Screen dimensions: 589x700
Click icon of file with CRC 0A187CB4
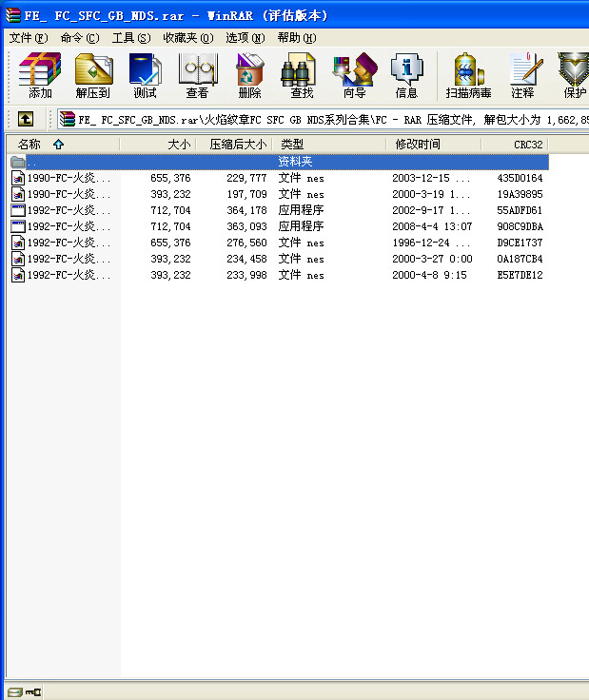coord(17,259)
